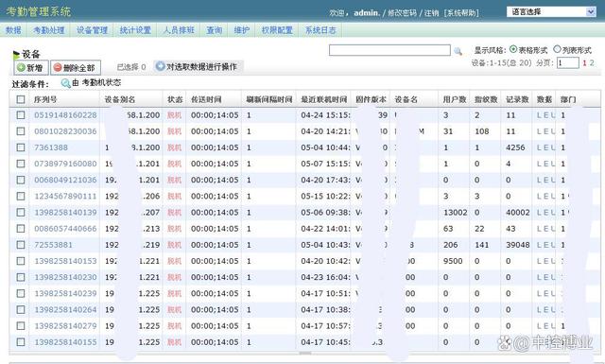Toggle the select-all header checkbox
This screenshot has width=605, height=364.
(21, 99)
